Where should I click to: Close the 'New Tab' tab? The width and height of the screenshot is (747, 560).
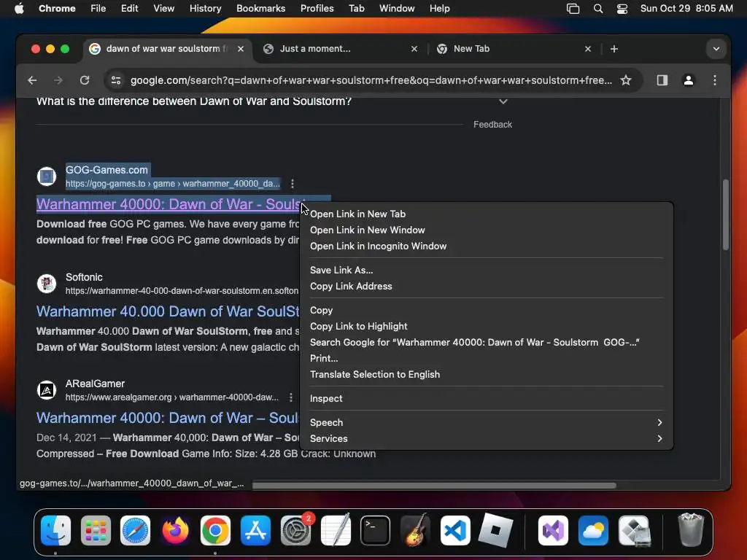coord(588,49)
